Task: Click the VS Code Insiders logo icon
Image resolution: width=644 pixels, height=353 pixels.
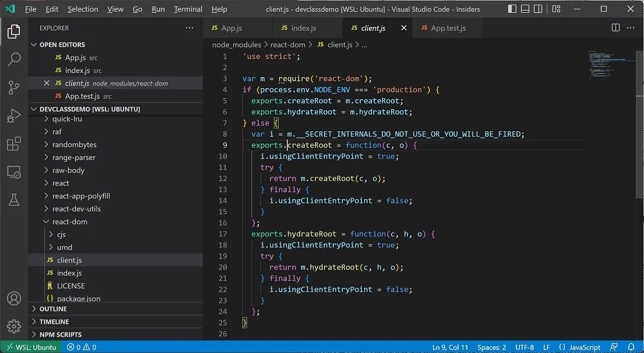Action: point(10,9)
